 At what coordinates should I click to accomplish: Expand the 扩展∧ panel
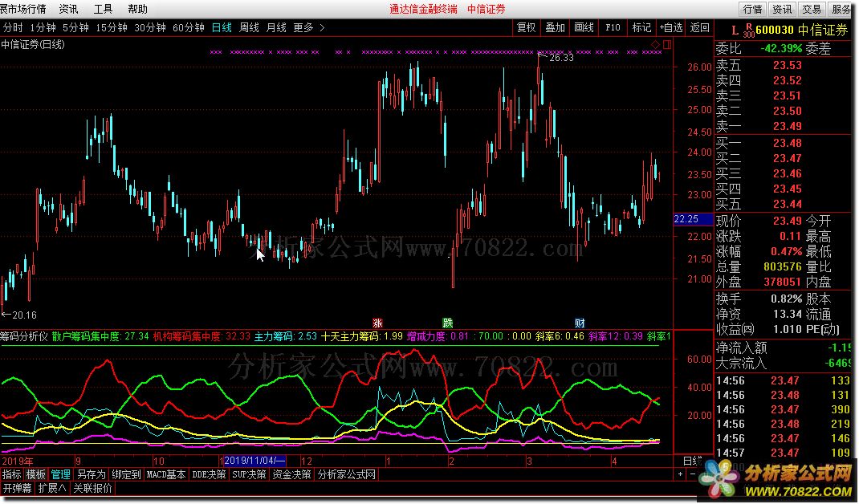52,488
